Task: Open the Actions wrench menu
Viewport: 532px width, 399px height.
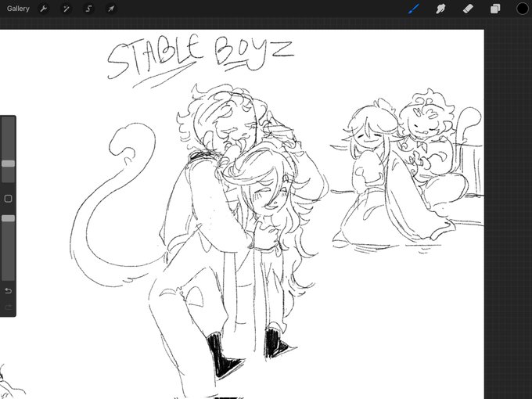Action: coord(44,9)
